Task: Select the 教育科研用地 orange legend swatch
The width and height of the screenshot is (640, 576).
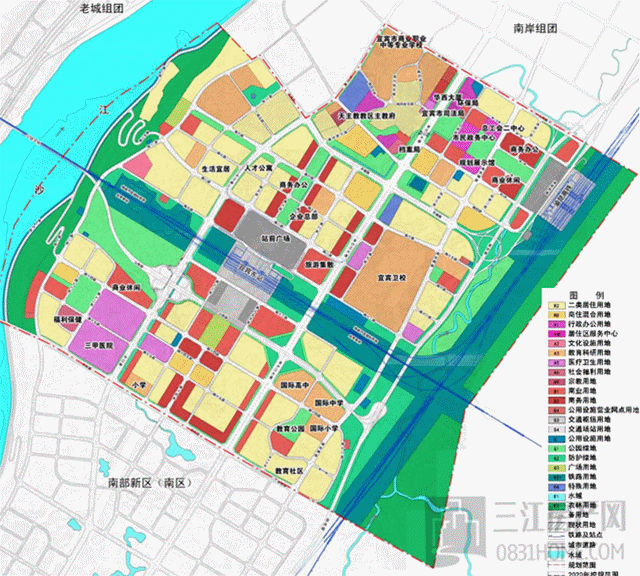Action: pyautogui.click(x=556, y=353)
